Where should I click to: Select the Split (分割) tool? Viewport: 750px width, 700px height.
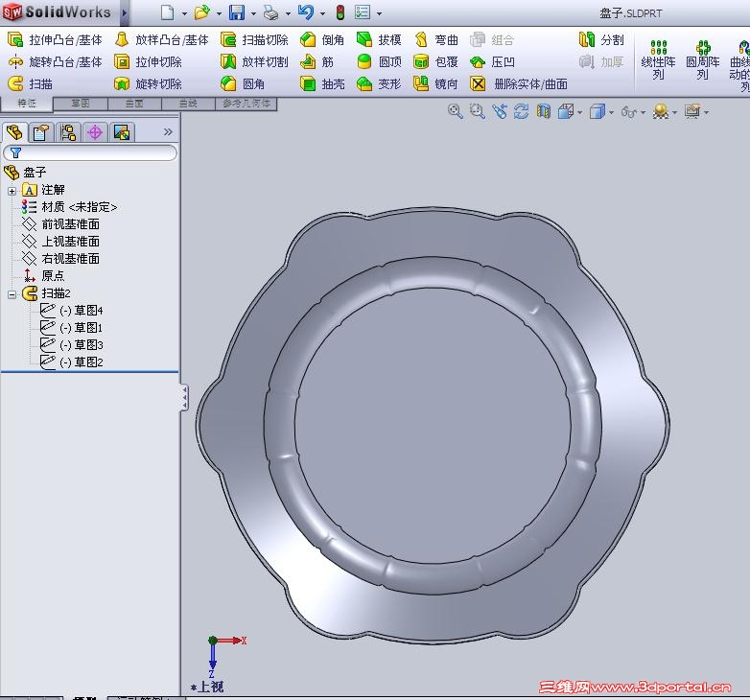coord(601,39)
